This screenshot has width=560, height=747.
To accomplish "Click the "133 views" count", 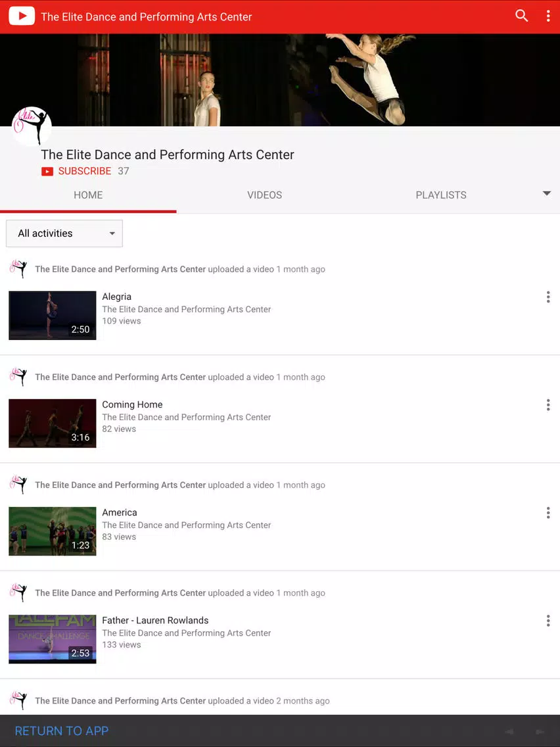I will click(x=122, y=644).
